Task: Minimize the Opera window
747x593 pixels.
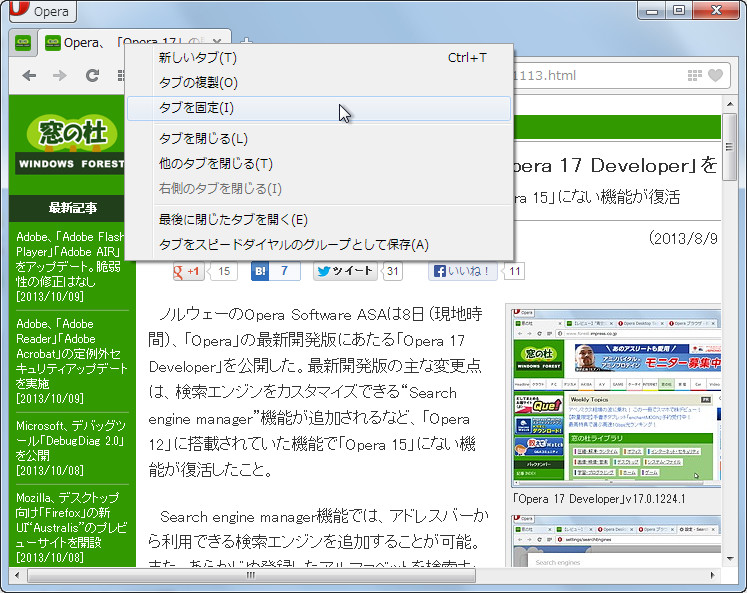Action: pos(652,10)
